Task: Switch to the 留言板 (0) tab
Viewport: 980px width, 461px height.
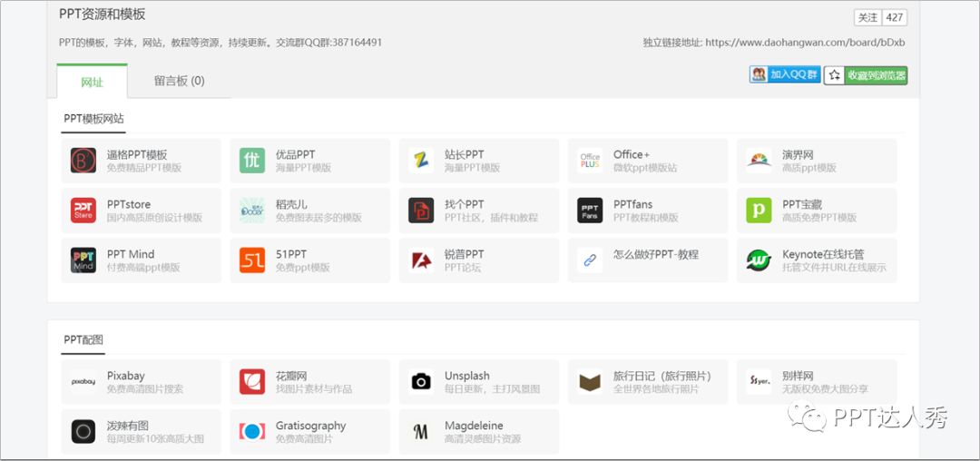Action: pyautogui.click(x=180, y=81)
